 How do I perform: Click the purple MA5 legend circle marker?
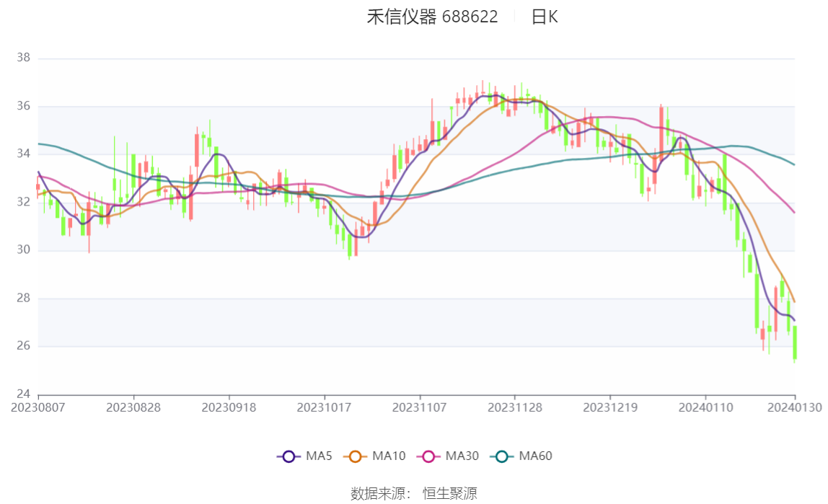click(x=289, y=456)
